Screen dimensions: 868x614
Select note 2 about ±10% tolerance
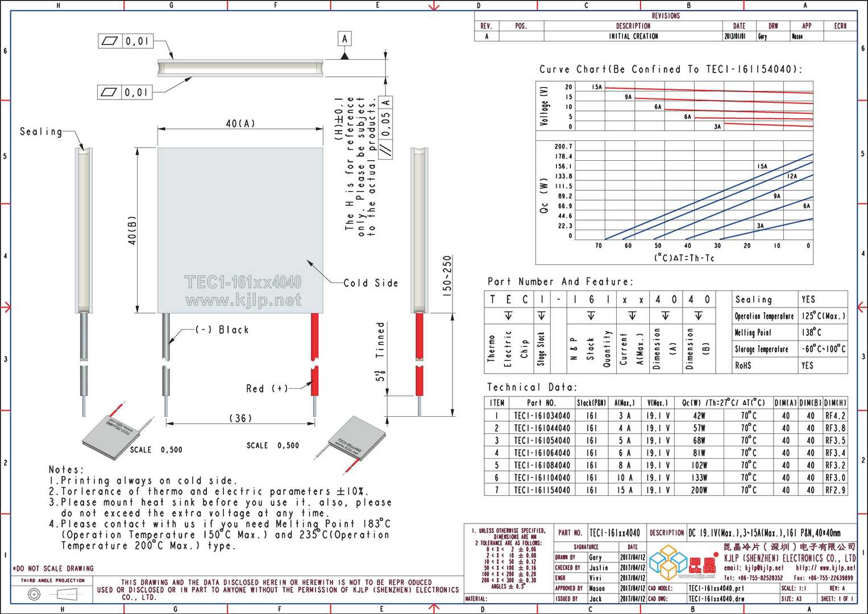pyautogui.click(x=209, y=491)
